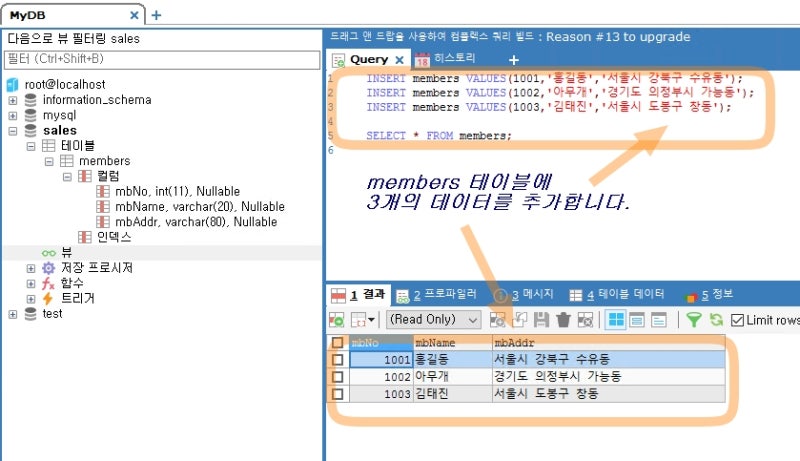800x461 pixels.
Task: Collapse the sales database node
Action: [x=13, y=131]
